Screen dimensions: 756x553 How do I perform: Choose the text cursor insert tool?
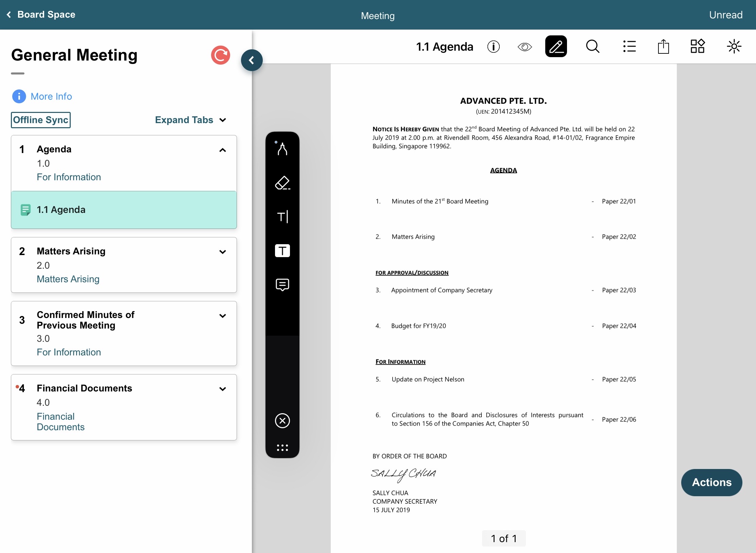pos(282,217)
